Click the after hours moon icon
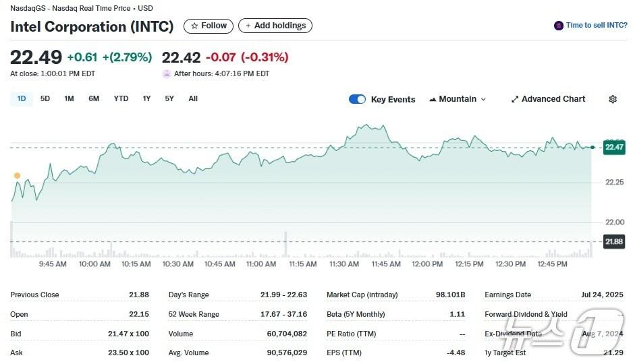Viewport: 633px width, 364px height. (167, 73)
